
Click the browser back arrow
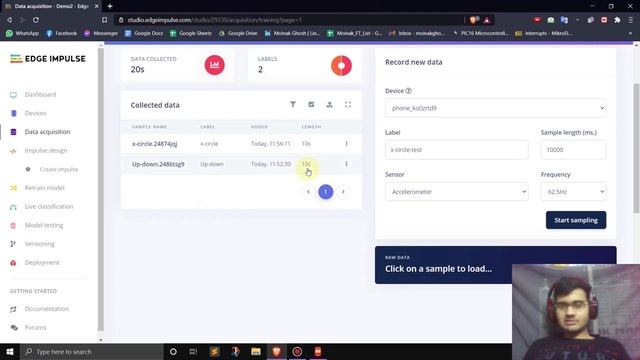click(x=9, y=20)
